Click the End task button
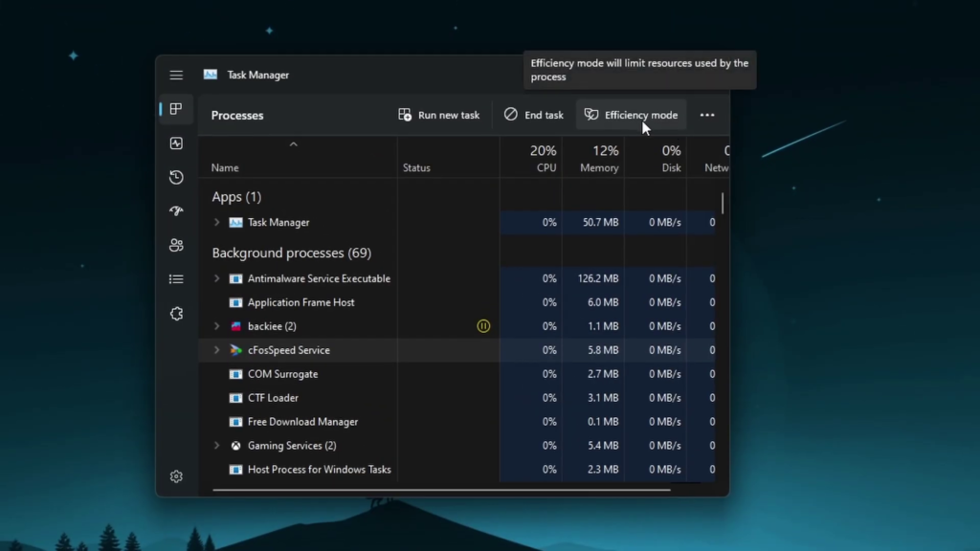 coord(534,115)
